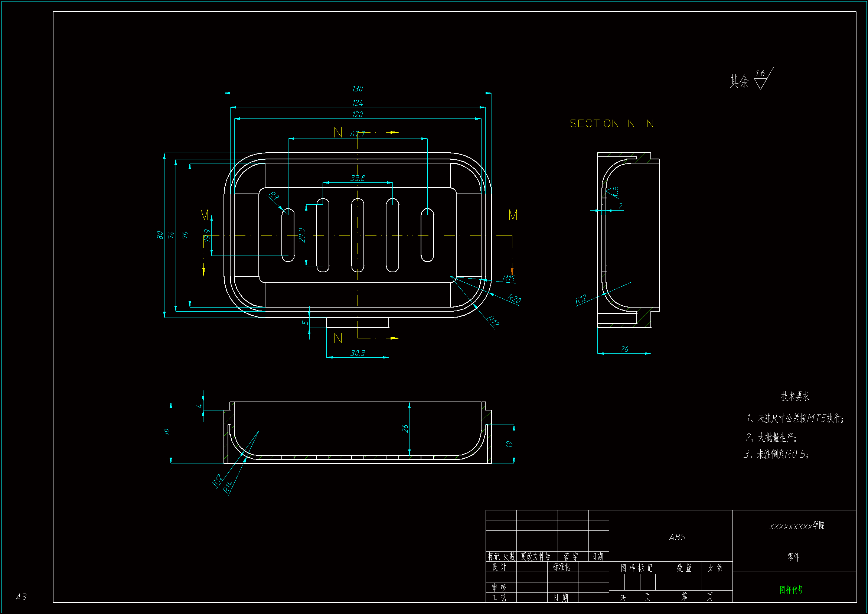Click the 67.7 slot spacing dimension
Image resolution: width=868 pixels, height=614 pixels.
pyautogui.click(x=357, y=134)
